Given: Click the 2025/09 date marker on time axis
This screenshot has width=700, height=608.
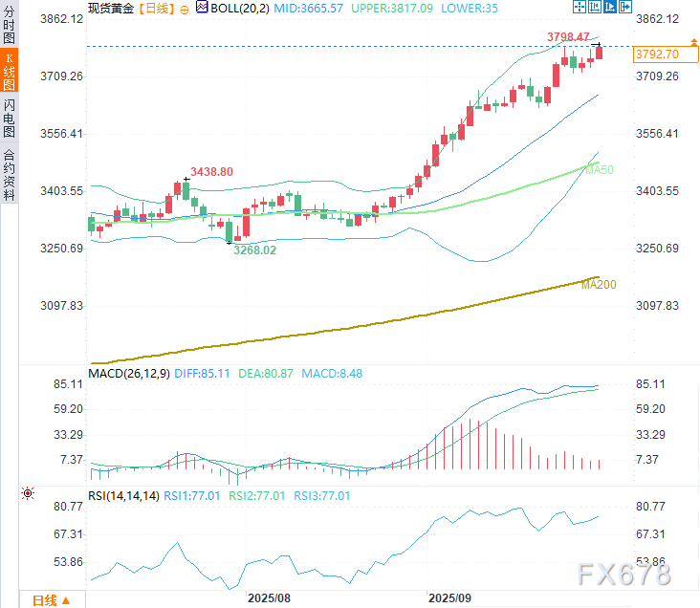Looking at the screenshot, I should pyautogui.click(x=448, y=597).
